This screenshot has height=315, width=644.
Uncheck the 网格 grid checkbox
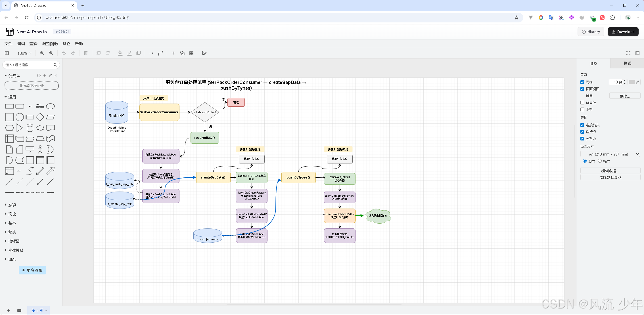[582, 82]
